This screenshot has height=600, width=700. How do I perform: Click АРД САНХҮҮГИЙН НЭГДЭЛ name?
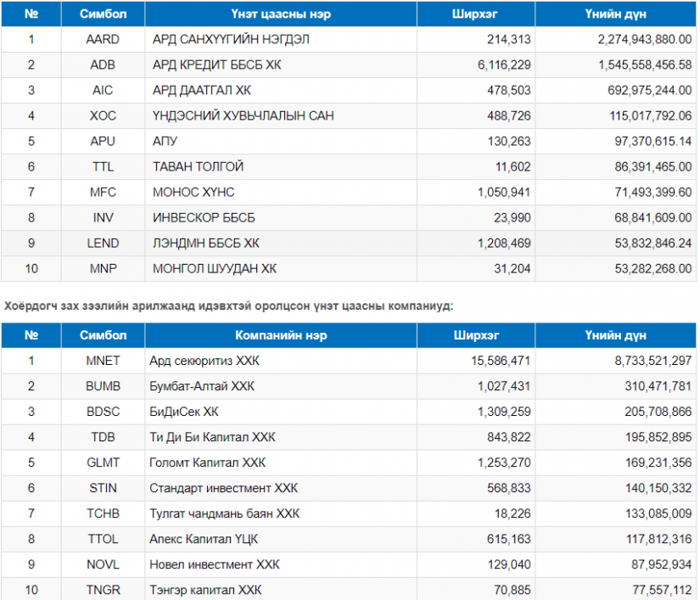[x=231, y=39]
